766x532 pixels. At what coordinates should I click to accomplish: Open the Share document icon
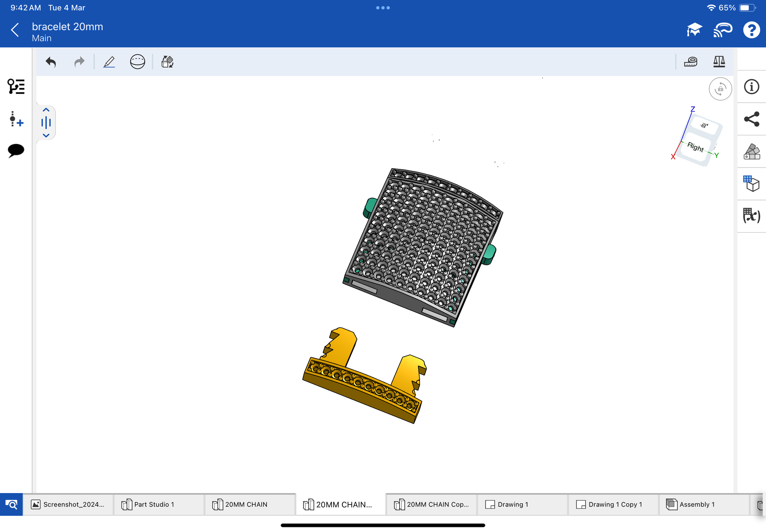(751, 119)
